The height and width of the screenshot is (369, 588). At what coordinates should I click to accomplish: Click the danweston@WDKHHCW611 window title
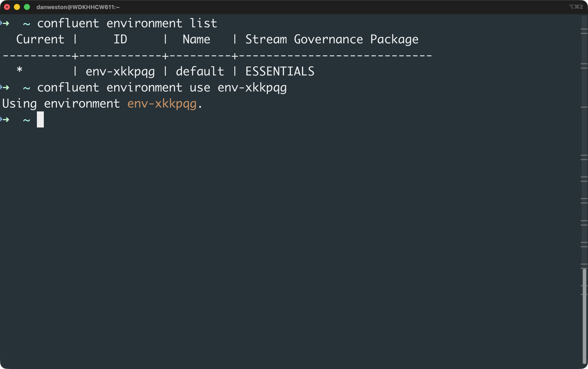click(78, 7)
